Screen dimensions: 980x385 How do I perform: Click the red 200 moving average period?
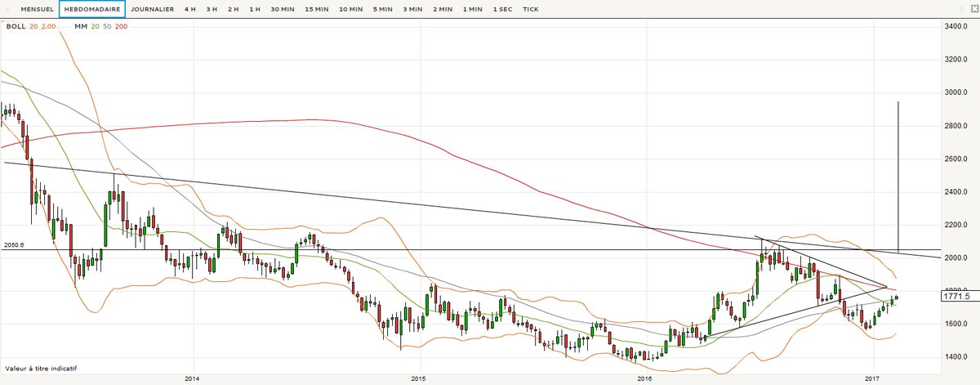click(122, 26)
